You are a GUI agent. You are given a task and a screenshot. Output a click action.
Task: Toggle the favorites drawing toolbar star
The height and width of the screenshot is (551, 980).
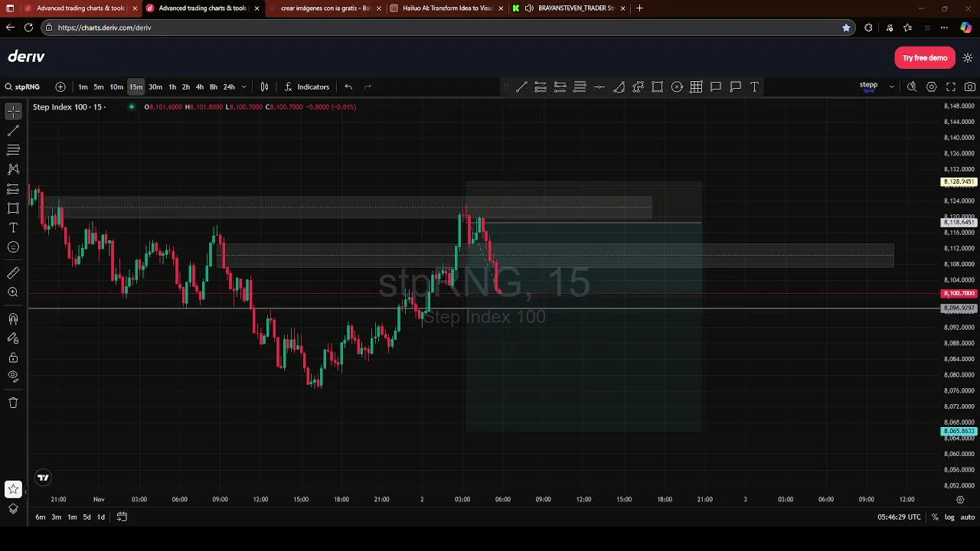pos(13,489)
